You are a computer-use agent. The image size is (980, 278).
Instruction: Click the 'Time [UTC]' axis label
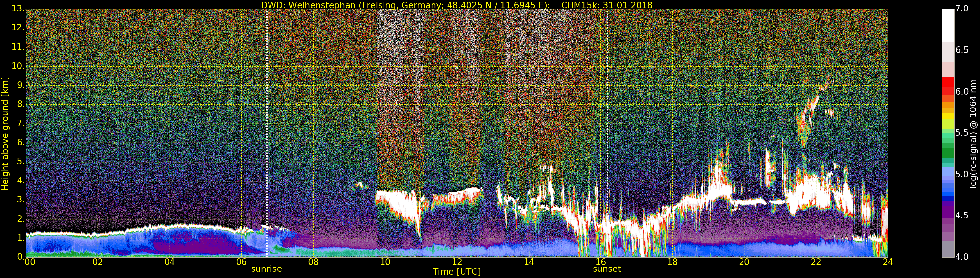pyautogui.click(x=457, y=272)
